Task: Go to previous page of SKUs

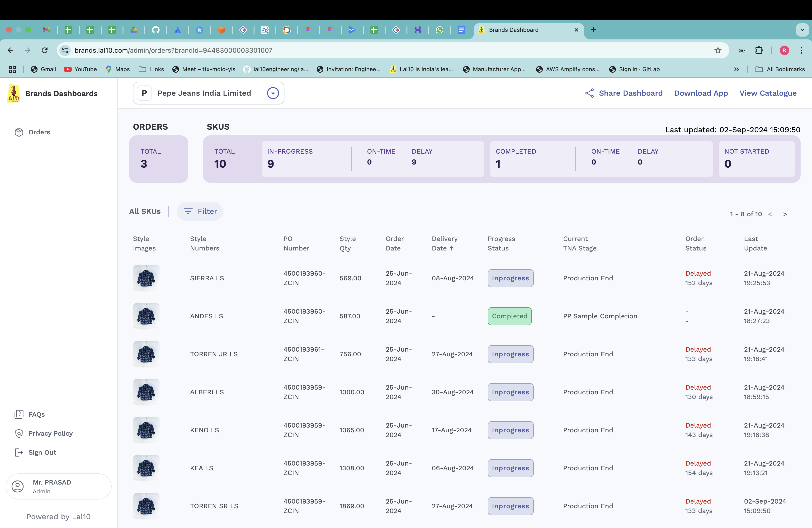Action: tap(770, 214)
